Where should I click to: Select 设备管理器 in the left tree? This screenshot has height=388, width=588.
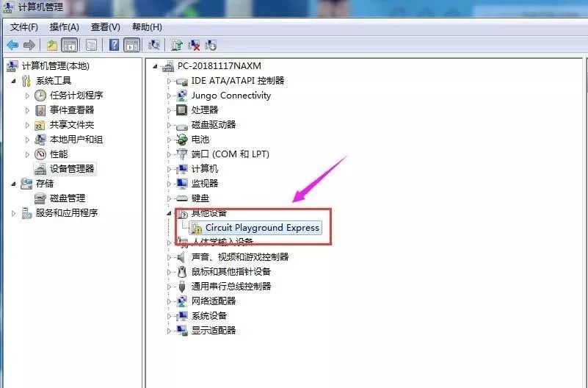click(x=72, y=169)
